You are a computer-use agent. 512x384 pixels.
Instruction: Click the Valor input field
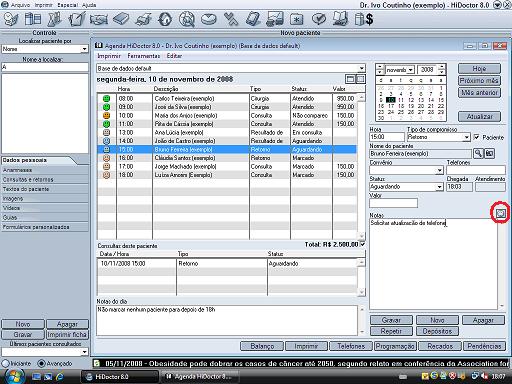[393, 203]
